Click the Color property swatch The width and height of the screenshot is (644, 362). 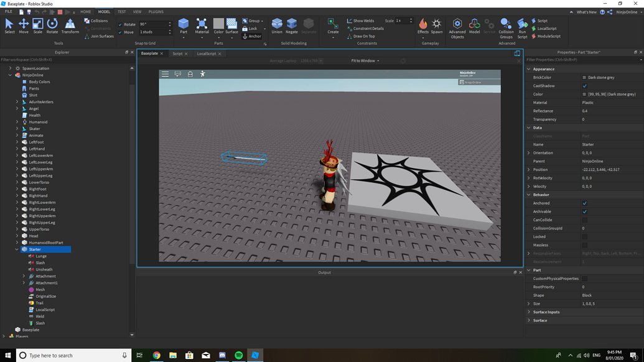pyautogui.click(x=584, y=94)
